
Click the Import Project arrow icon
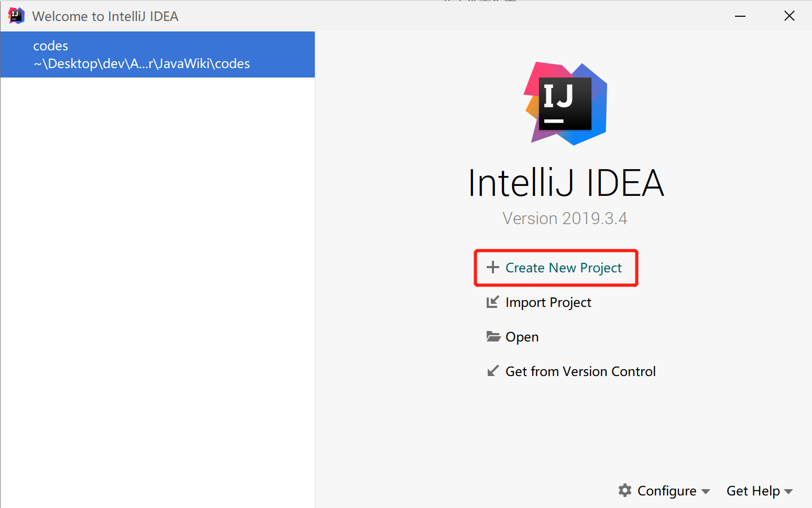click(492, 302)
